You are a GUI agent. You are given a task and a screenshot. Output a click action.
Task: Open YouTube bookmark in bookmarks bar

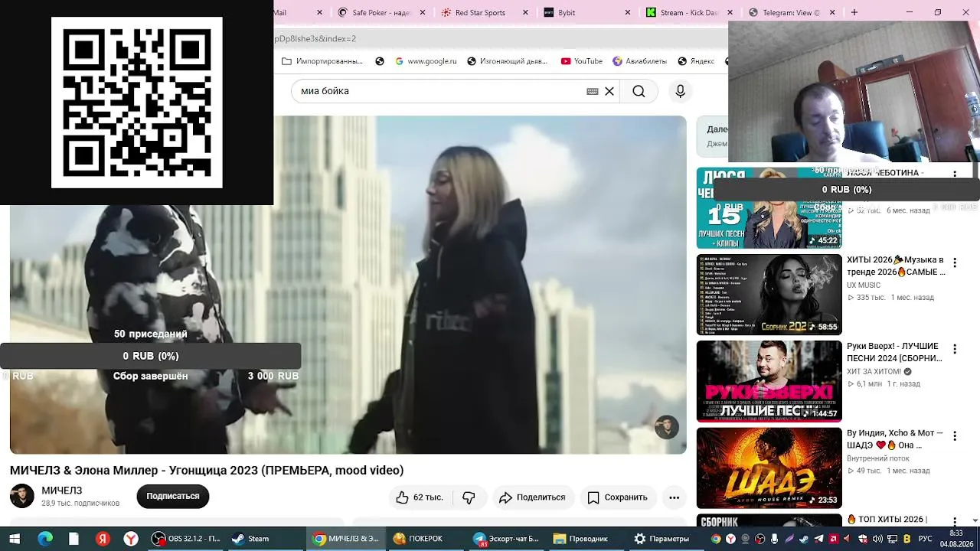[581, 61]
